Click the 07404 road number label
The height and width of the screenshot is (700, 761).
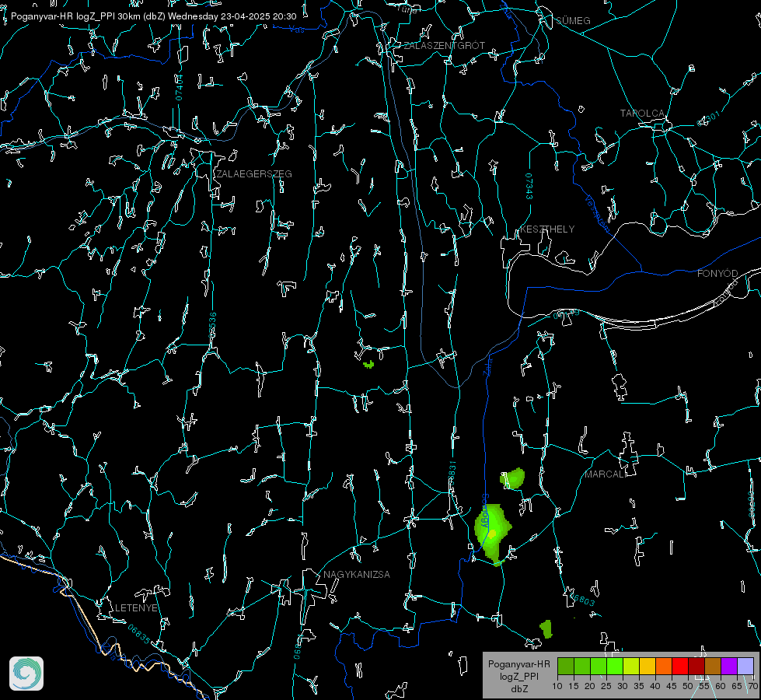point(179,87)
